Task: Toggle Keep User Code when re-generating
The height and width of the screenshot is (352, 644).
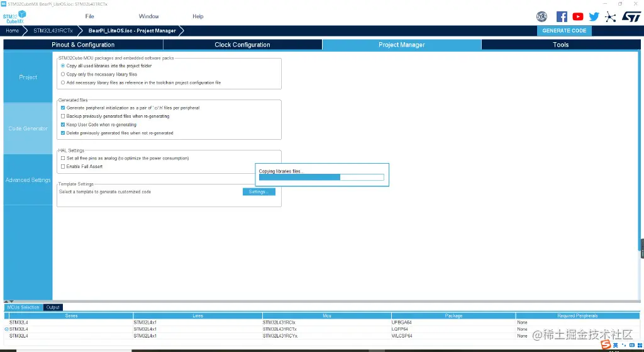Action: 63,125
